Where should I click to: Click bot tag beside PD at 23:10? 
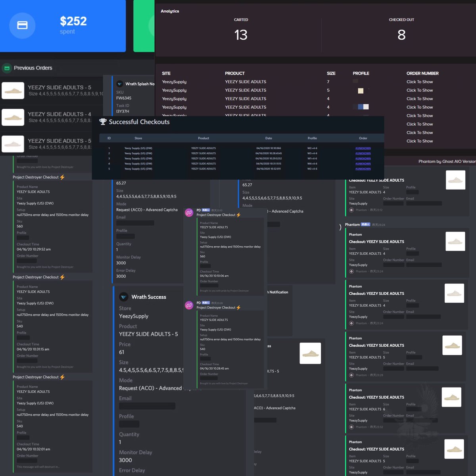206,210
